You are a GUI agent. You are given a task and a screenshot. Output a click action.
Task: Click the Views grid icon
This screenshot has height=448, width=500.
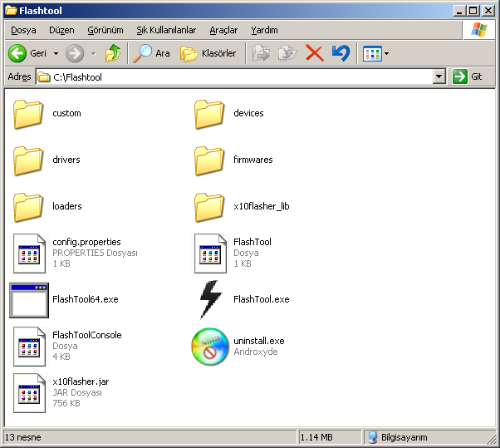point(372,53)
